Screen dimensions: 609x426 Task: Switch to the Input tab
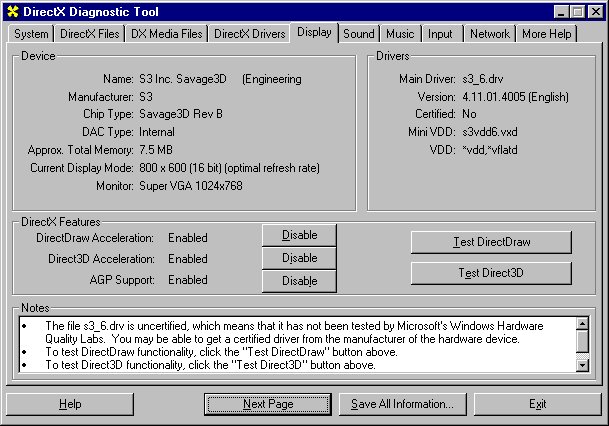coord(440,34)
